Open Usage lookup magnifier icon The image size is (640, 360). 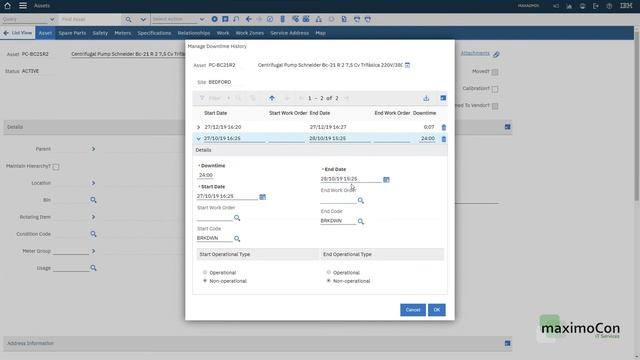pyautogui.click(x=93, y=268)
